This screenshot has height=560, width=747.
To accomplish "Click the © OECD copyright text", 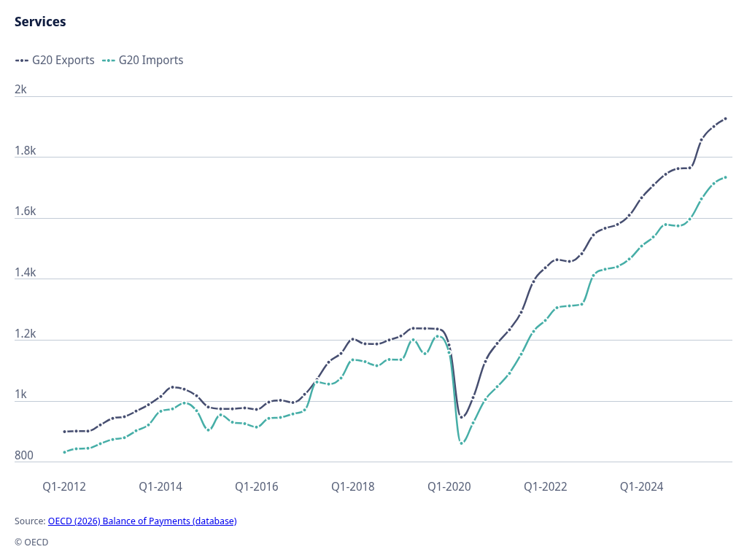I will 31,542.
